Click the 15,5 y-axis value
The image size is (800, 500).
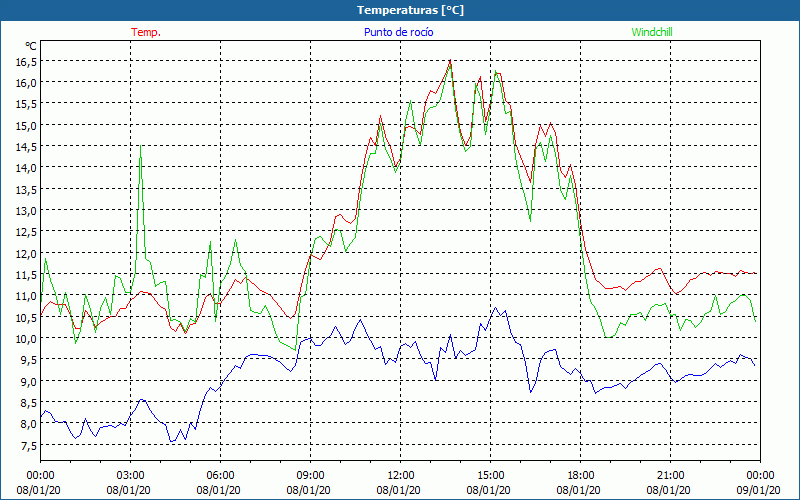[x=26, y=104]
